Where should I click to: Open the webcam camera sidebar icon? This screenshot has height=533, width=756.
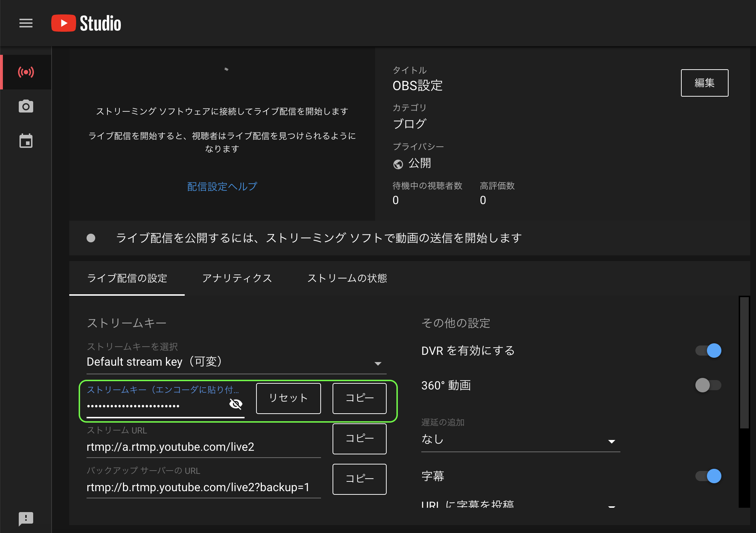[26, 106]
